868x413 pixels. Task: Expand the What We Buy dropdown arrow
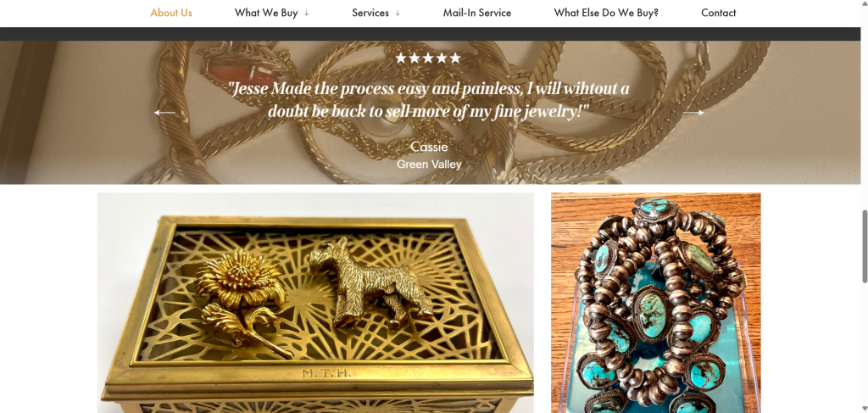pyautogui.click(x=307, y=14)
